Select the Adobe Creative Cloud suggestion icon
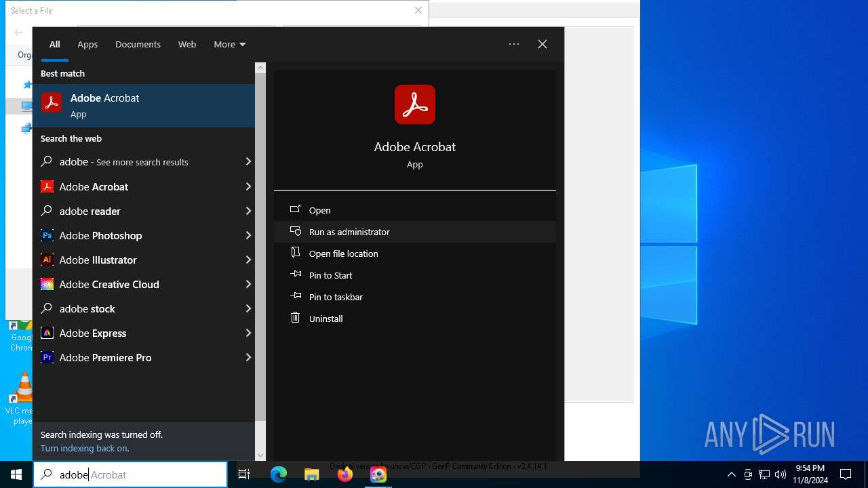This screenshot has width=868, height=488. click(x=47, y=284)
